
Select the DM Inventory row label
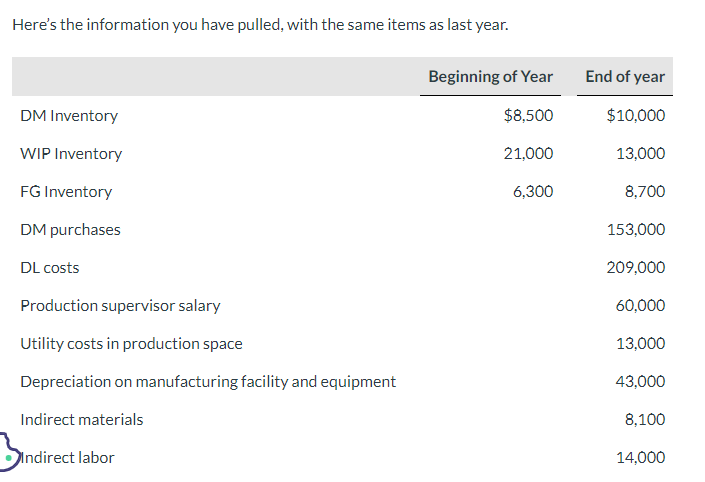pos(69,116)
